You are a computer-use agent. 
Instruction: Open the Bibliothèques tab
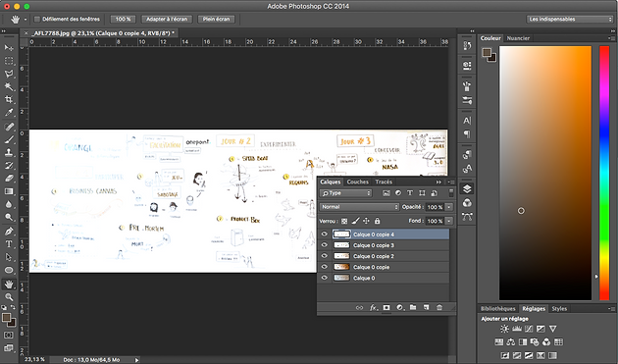(497, 309)
